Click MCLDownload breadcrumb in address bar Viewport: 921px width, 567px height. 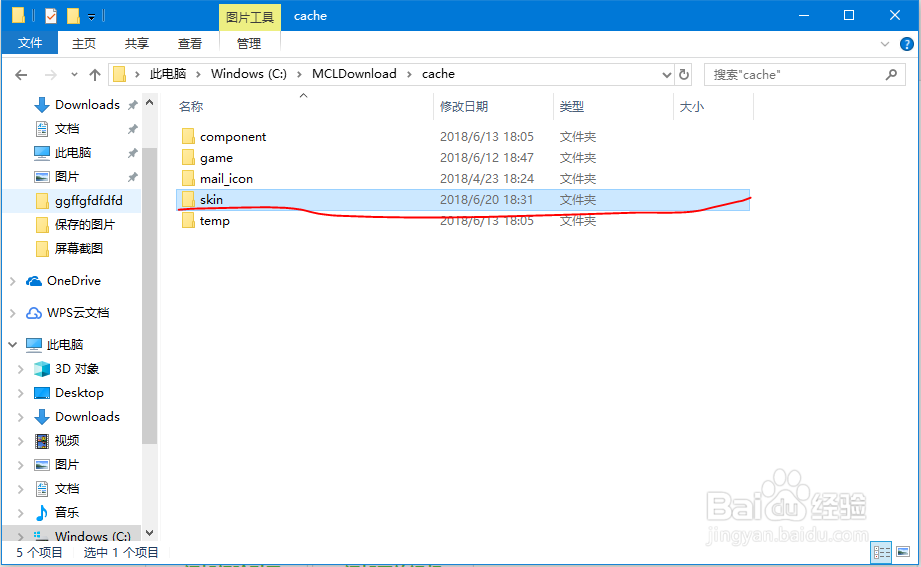[x=354, y=73]
